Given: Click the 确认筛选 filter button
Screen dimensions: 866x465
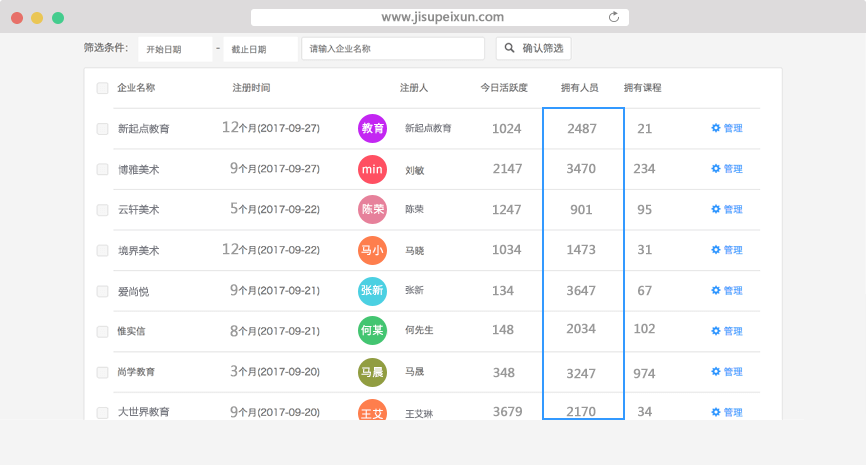Looking at the screenshot, I should (x=534, y=48).
